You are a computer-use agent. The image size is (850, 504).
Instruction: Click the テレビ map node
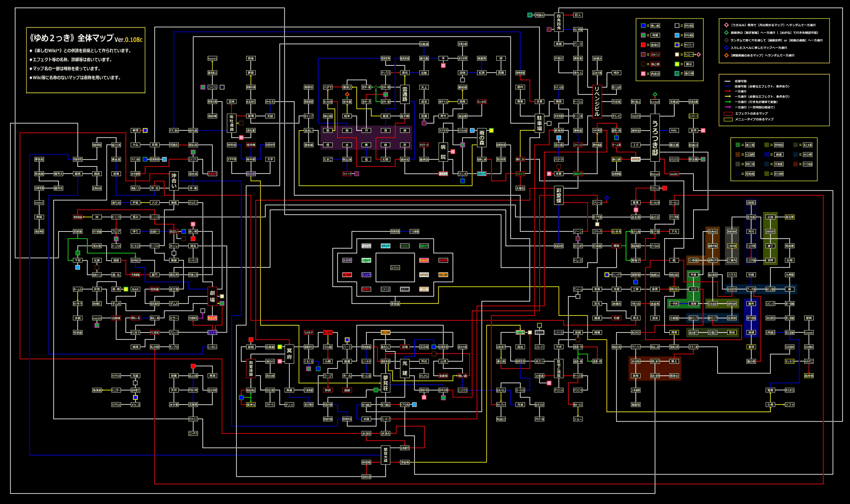click(616, 116)
